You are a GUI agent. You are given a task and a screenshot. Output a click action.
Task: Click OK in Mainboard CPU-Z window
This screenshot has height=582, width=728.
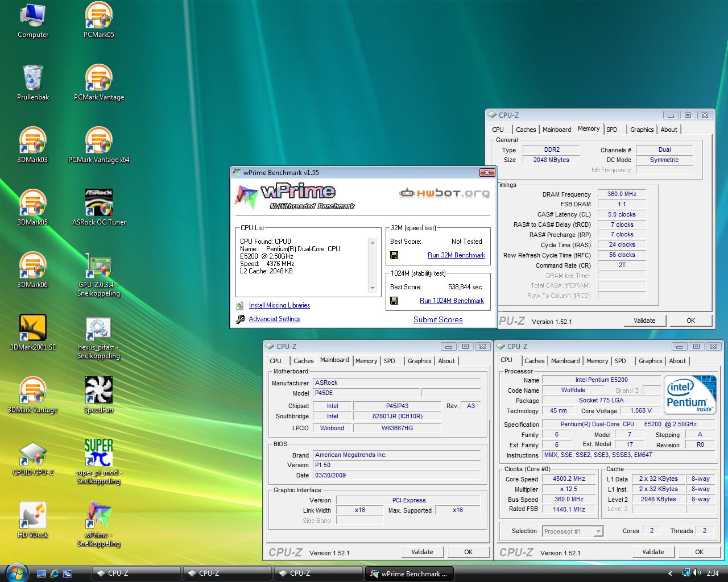tap(468, 552)
